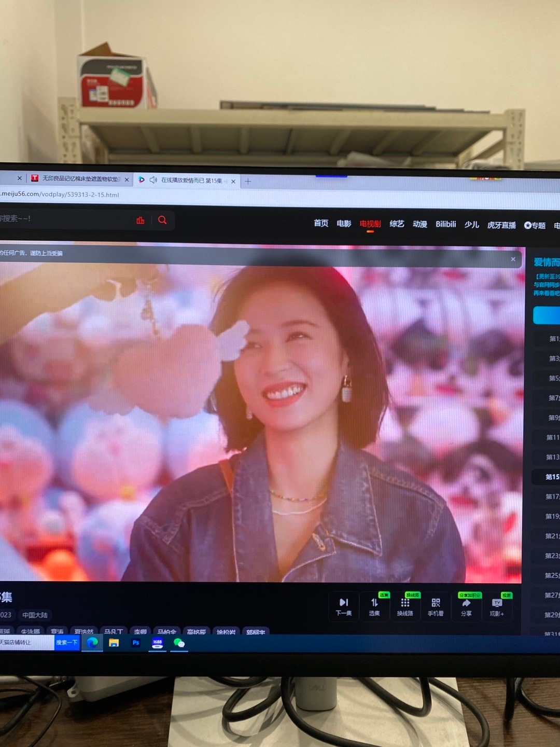Dismiss the ad warning notice banner

click(513, 259)
